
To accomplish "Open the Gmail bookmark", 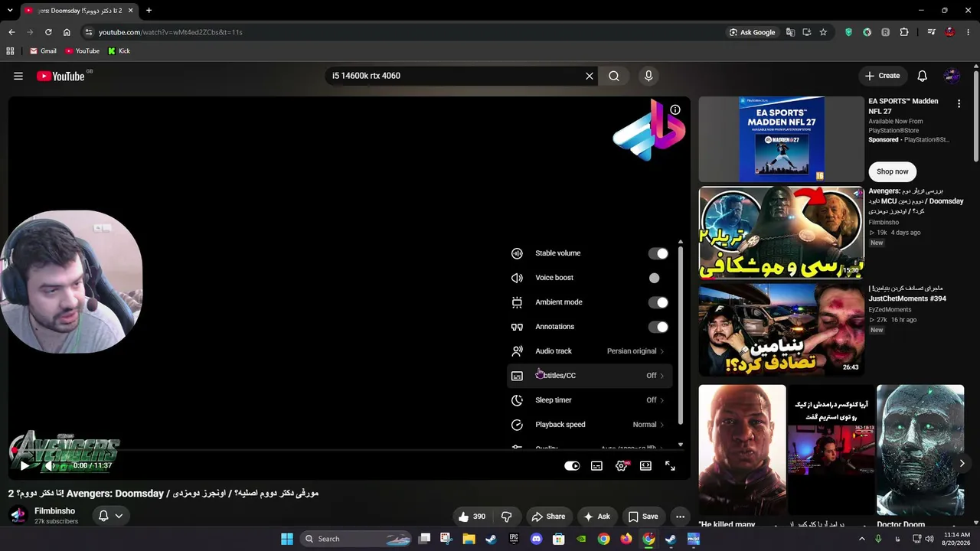I will (x=43, y=51).
